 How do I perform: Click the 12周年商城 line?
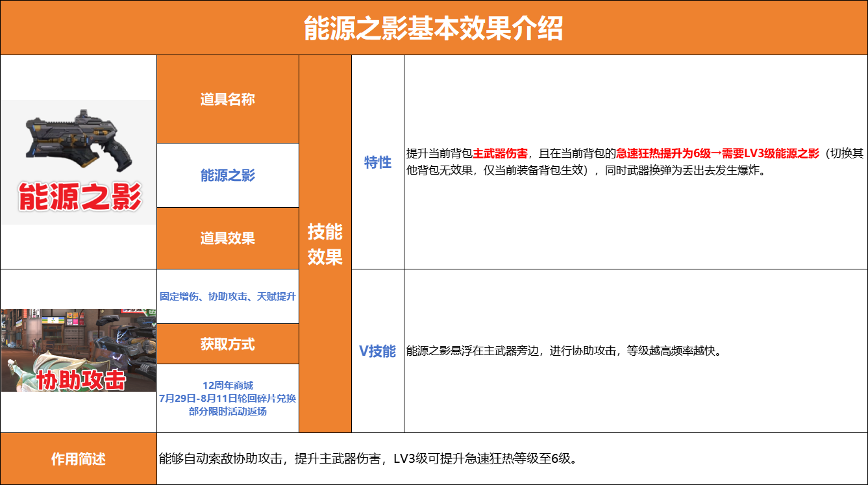click(x=228, y=386)
